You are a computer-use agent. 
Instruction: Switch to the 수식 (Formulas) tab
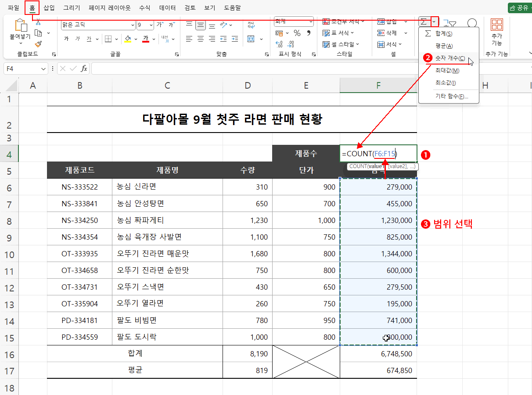tap(144, 7)
